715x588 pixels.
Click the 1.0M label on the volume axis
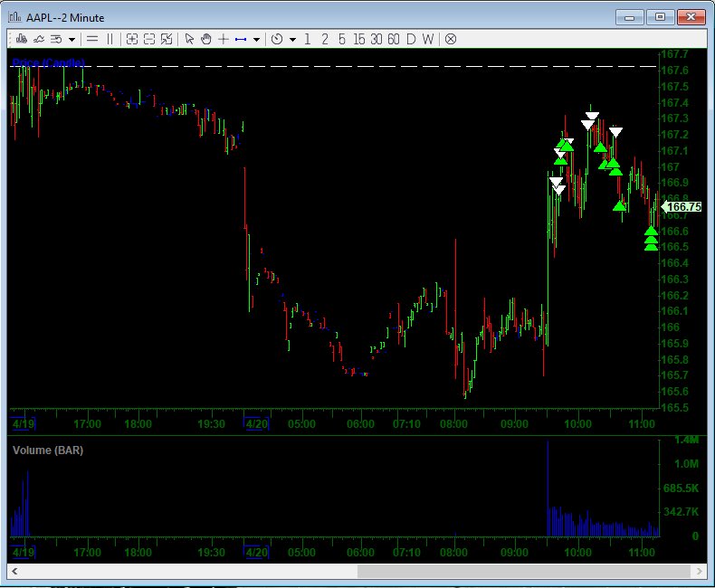point(686,463)
